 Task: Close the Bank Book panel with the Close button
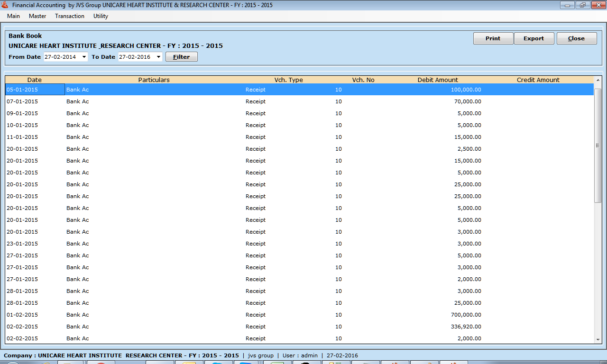(x=576, y=38)
